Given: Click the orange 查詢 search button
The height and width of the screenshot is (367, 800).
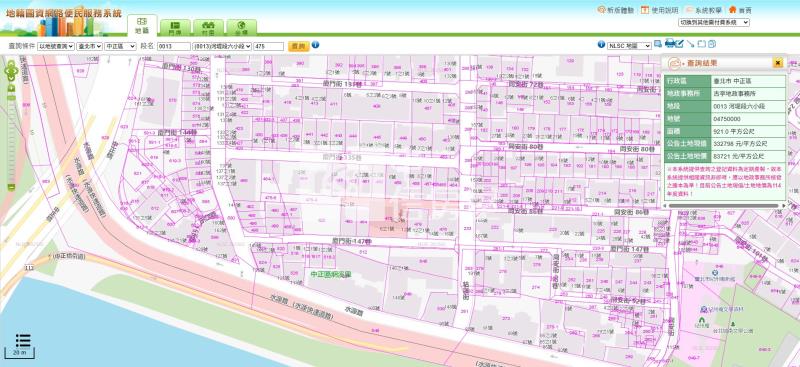Looking at the screenshot, I should tap(298, 46).
